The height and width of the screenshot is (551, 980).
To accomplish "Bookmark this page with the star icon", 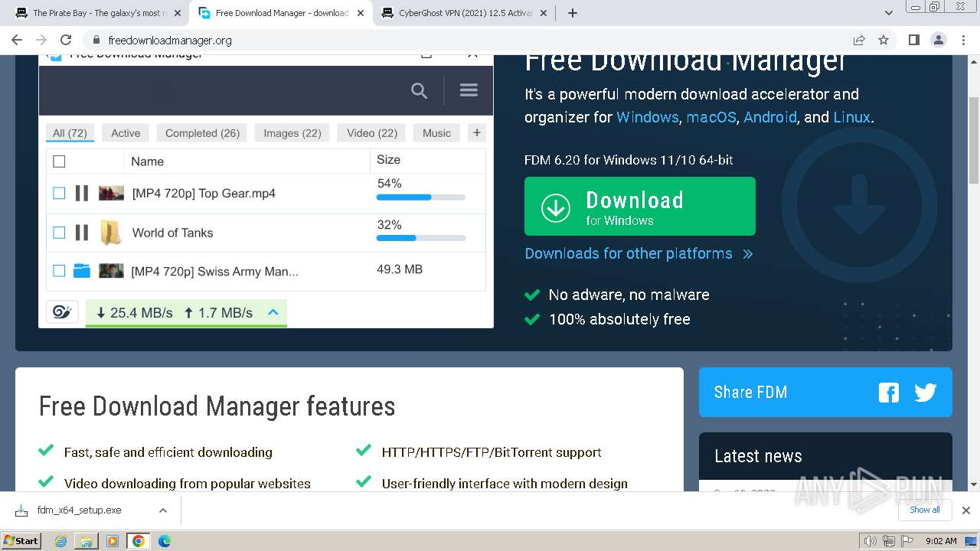I will tap(884, 40).
